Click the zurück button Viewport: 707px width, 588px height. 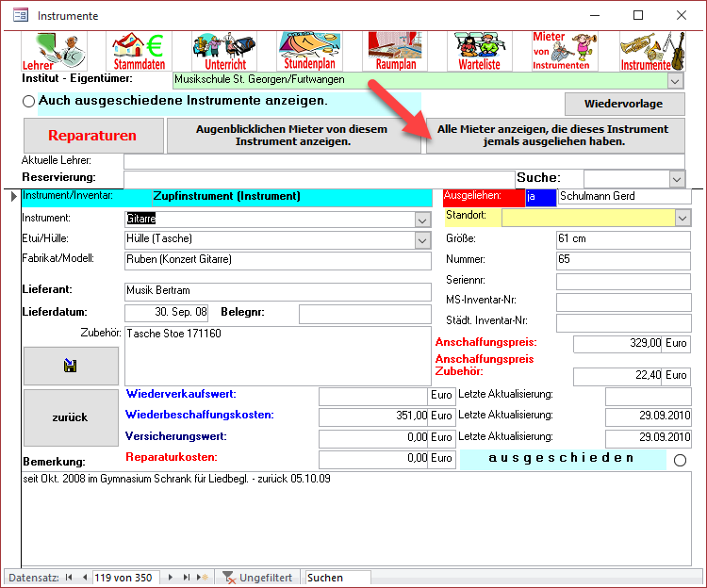pos(71,417)
